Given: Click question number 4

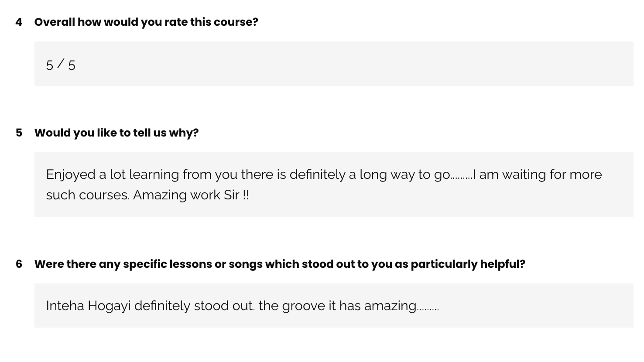Looking at the screenshot, I should click(x=19, y=22).
